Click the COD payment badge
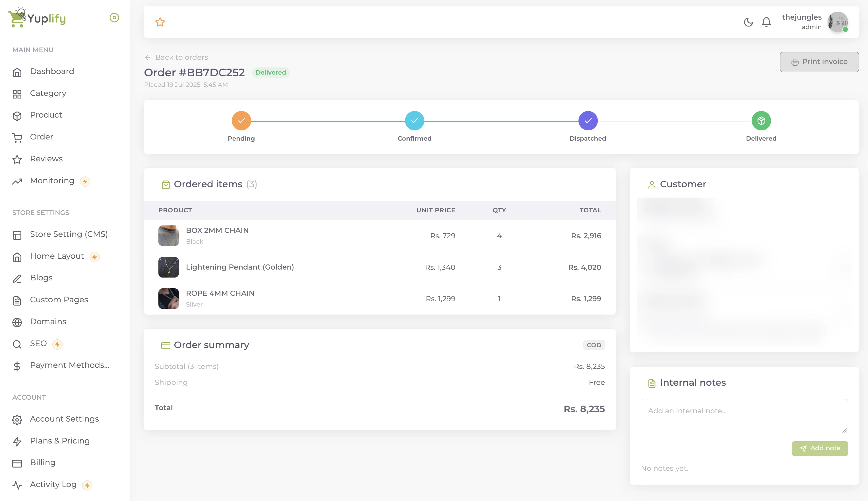 [594, 345]
